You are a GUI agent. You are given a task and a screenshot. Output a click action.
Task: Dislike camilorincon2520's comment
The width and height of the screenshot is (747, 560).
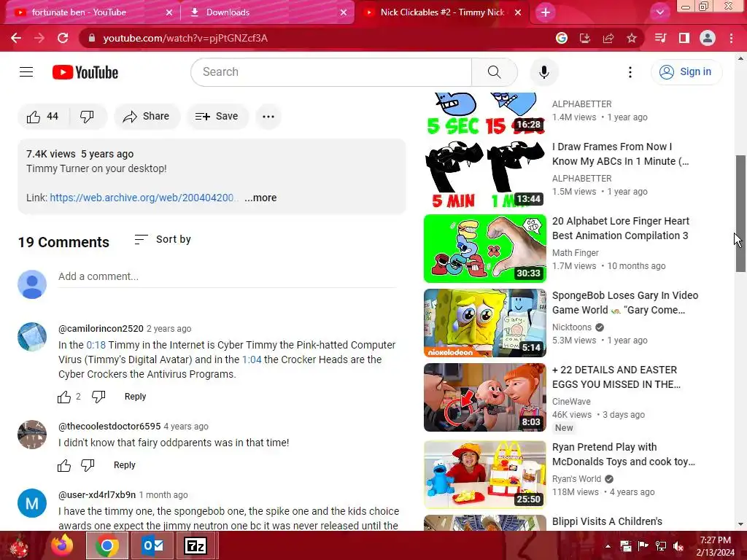[98, 397]
